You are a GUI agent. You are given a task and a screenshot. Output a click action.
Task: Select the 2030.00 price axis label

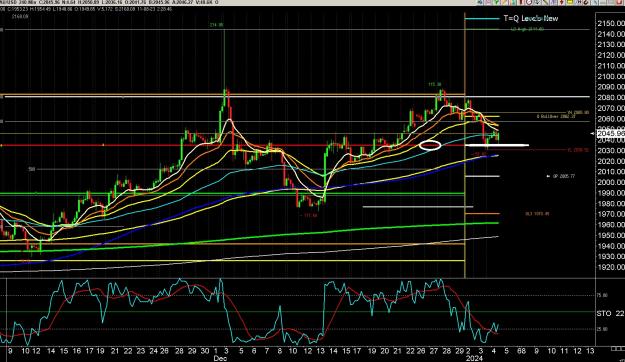[611, 151]
